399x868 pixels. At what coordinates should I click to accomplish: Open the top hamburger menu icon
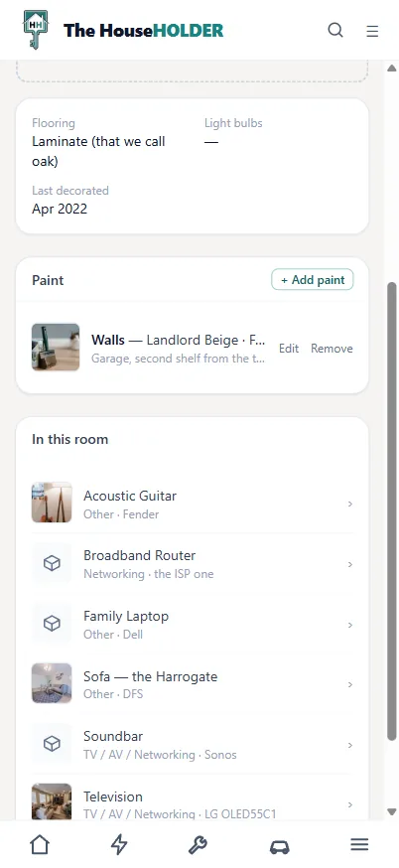372,31
